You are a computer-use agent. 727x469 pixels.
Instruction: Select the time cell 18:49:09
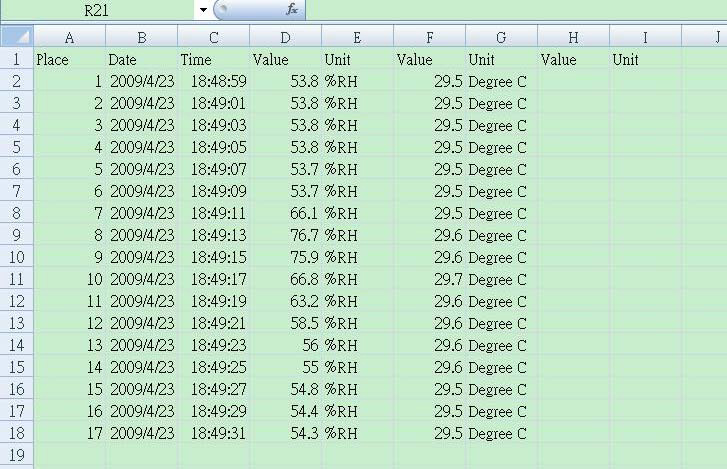[x=214, y=191]
